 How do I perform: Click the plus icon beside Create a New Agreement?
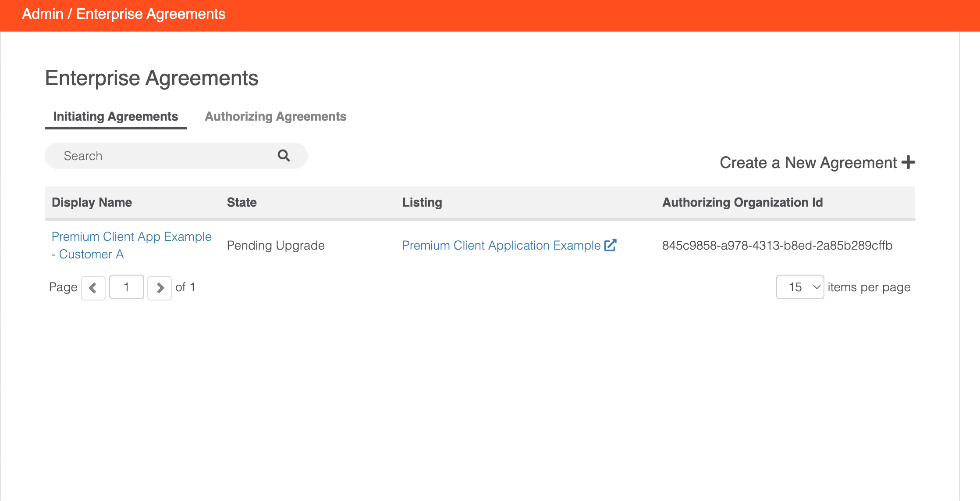(908, 162)
